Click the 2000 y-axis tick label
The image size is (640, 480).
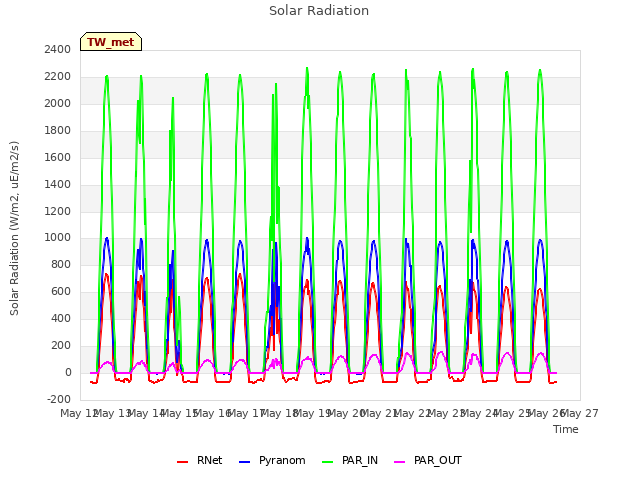click(58, 104)
